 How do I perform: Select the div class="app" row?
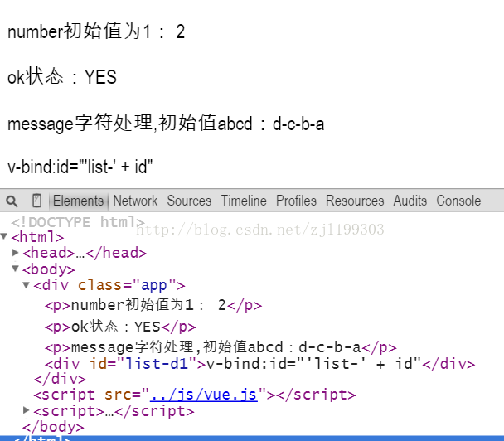click(x=109, y=285)
